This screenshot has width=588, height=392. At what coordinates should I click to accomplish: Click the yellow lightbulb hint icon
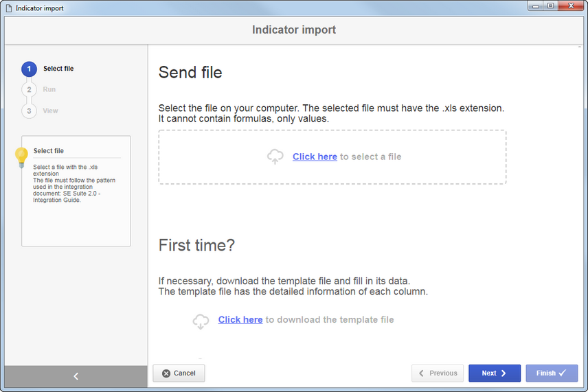click(21, 157)
